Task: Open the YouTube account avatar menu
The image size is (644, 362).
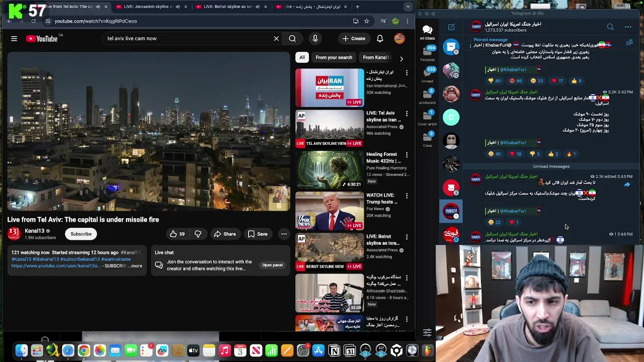Action: 399,38
